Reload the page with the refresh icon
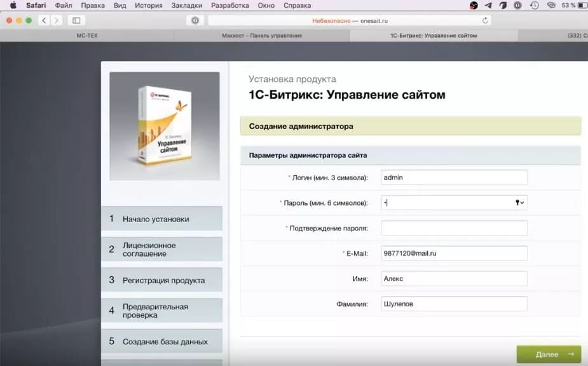 485,20
